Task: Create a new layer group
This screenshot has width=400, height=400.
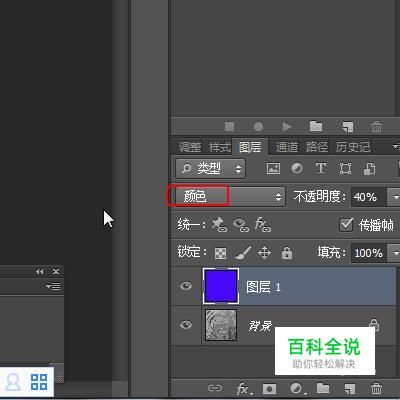Action: [x=323, y=388]
